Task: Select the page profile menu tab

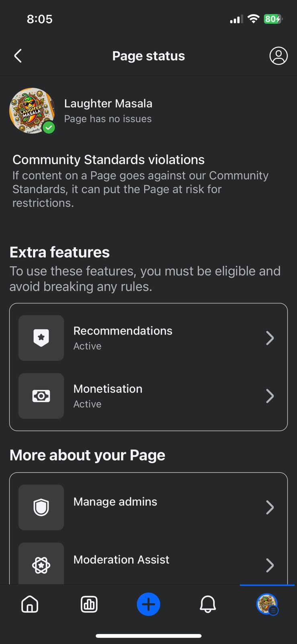Action: [x=267, y=604]
